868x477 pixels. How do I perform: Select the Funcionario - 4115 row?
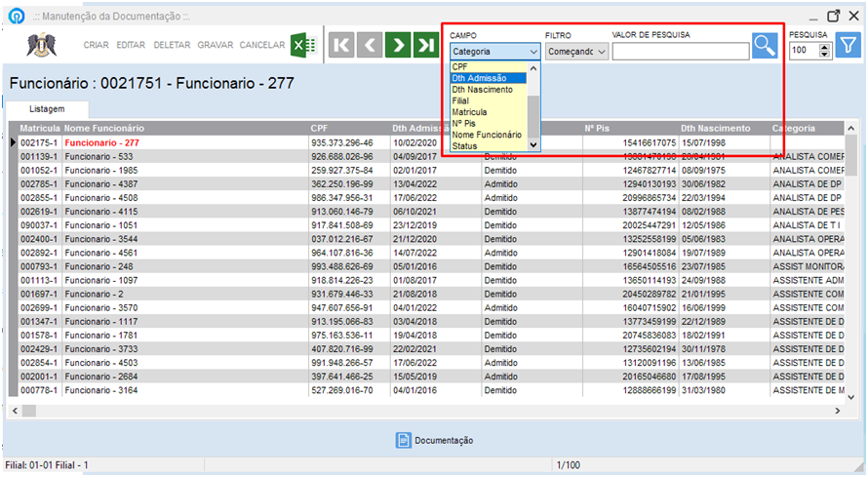pos(431,212)
